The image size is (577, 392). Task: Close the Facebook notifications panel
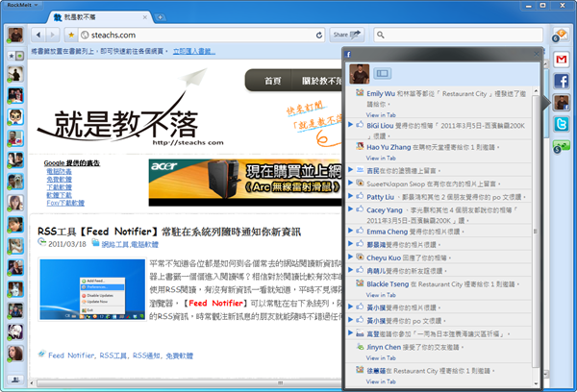point(537,54)
